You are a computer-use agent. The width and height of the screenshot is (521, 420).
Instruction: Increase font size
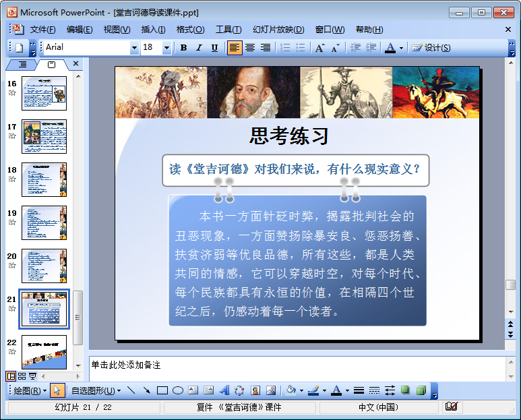point(319,48)
